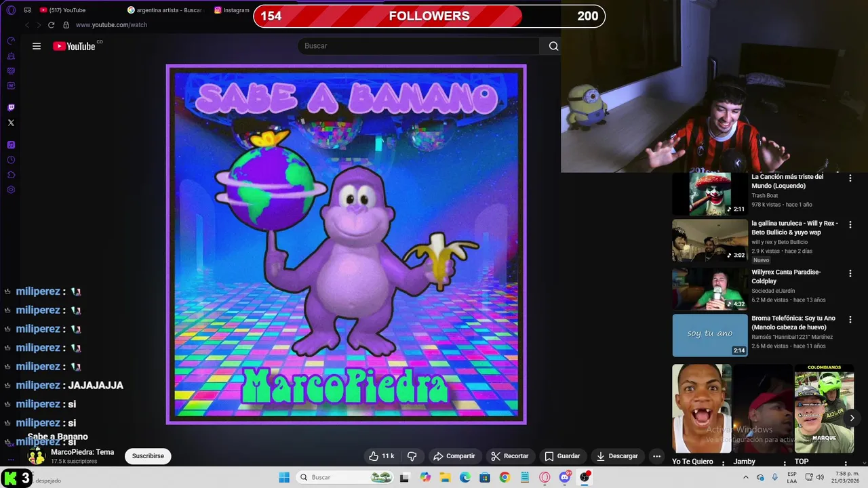The image size is (868, 488).
Task: Open the Trash Boat channel name
Action: (x=765, y=196)
